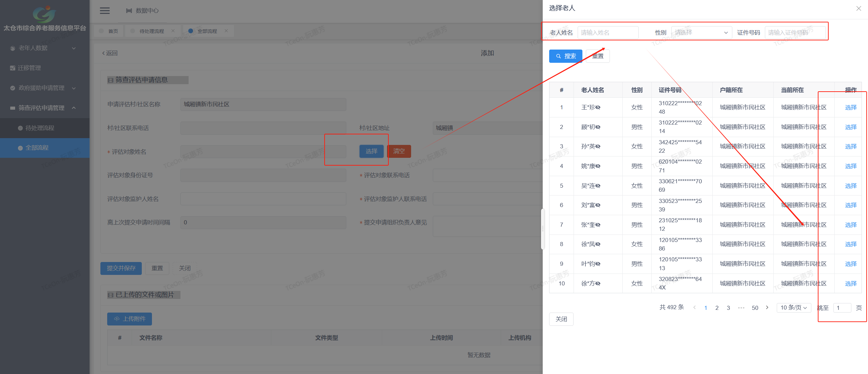Reveal name of 叶*钧 eye icon
The width and height of the screenshot is (868, 374).
[598, 264]
